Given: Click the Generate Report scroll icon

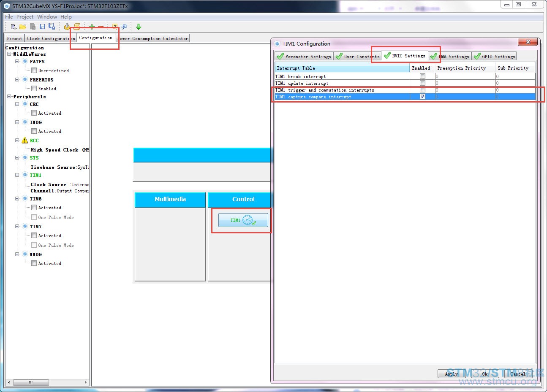Looking at the screenshot, I should click(77, 27).
